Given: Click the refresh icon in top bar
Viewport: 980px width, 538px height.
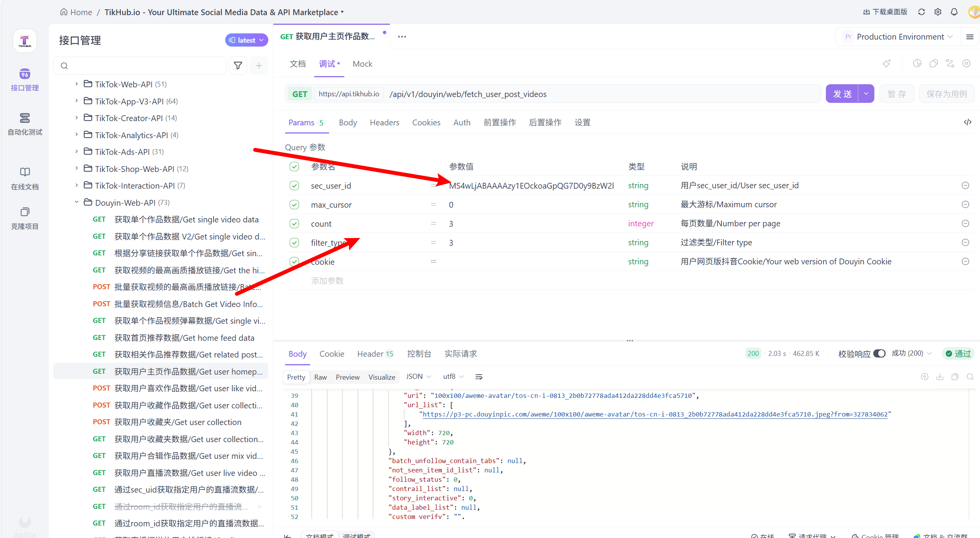Looking at the screenshot, I should [921, 12].
